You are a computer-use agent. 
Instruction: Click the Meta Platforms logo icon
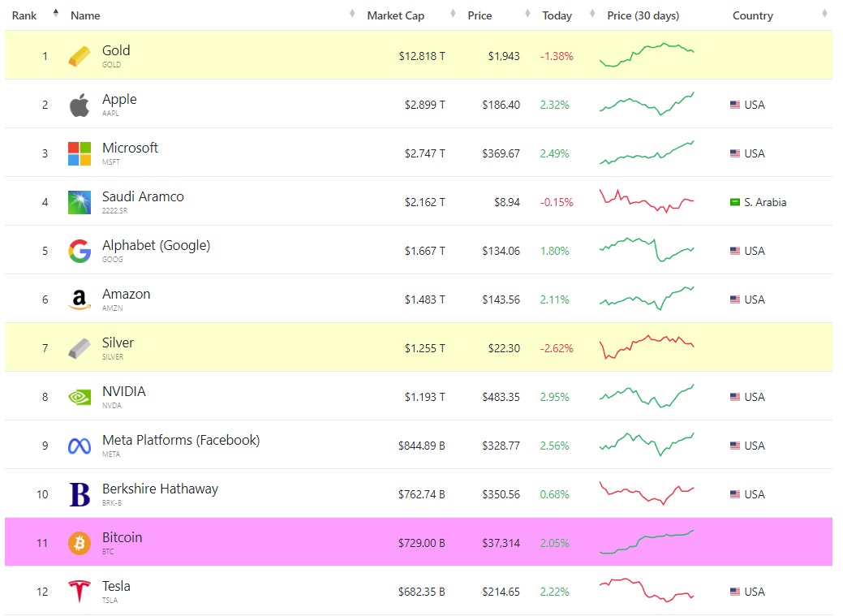coord(79,446)
